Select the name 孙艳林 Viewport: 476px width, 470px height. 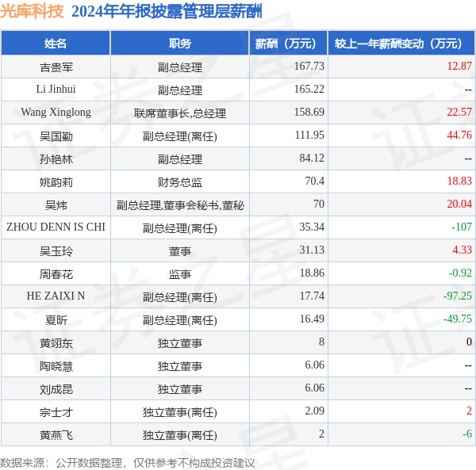click(x=56, y=159)
